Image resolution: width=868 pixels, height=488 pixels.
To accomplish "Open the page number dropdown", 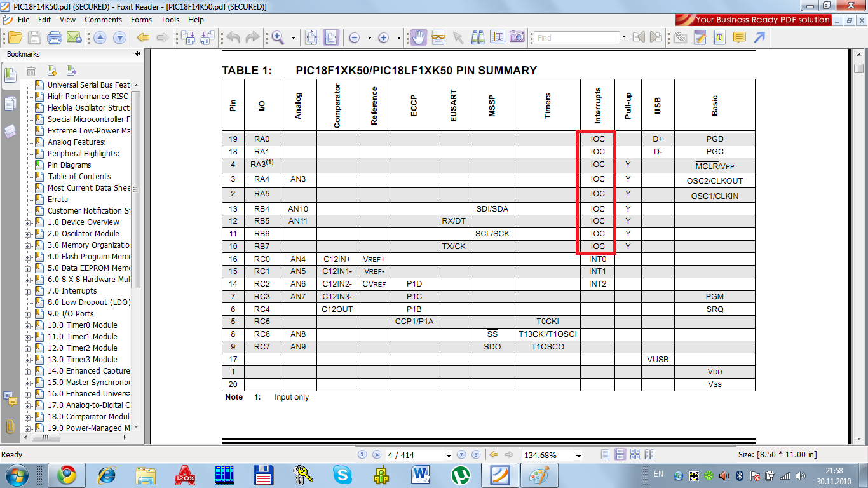I will click(449, 456).
